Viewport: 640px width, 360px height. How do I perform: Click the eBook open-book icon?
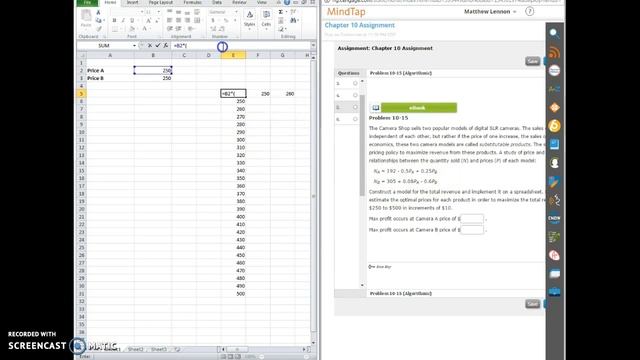click(376, 108)
